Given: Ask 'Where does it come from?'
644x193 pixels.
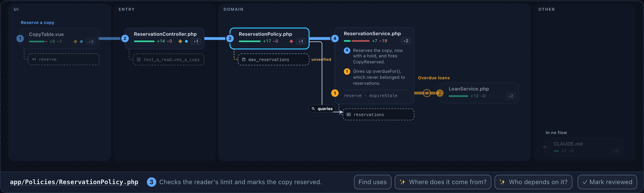Looking at the screenshot, I should pos(443,182).
